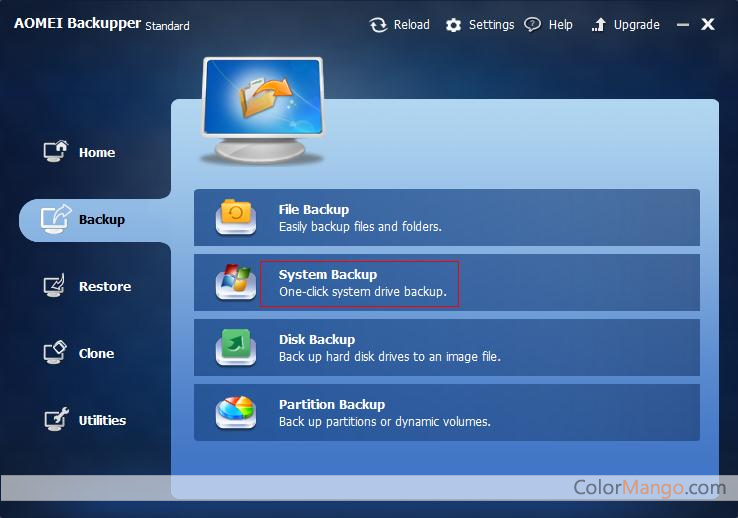
Task: Click the Restore icon in sidebar
Action: (x=55, y=286)
